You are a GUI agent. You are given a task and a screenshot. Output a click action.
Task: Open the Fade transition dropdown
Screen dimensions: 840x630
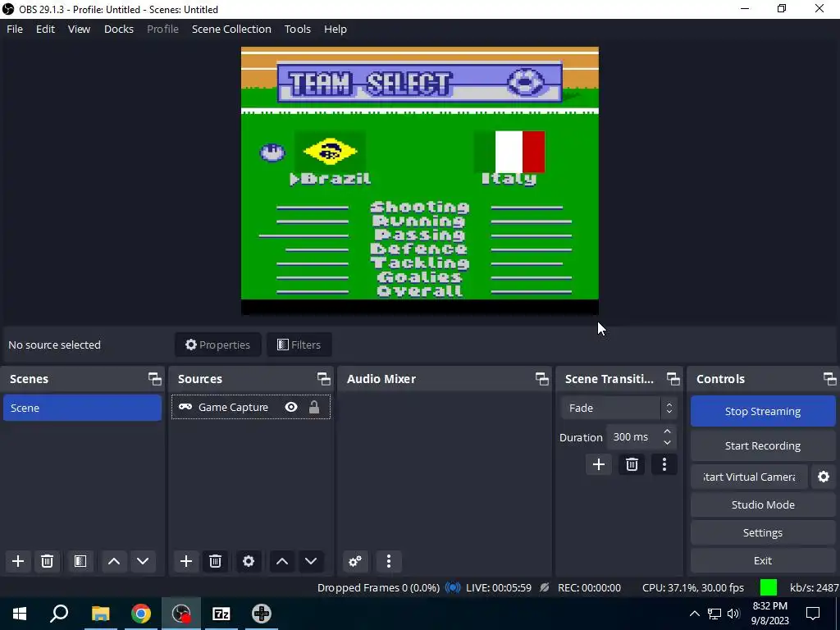[x=619, y=408]
